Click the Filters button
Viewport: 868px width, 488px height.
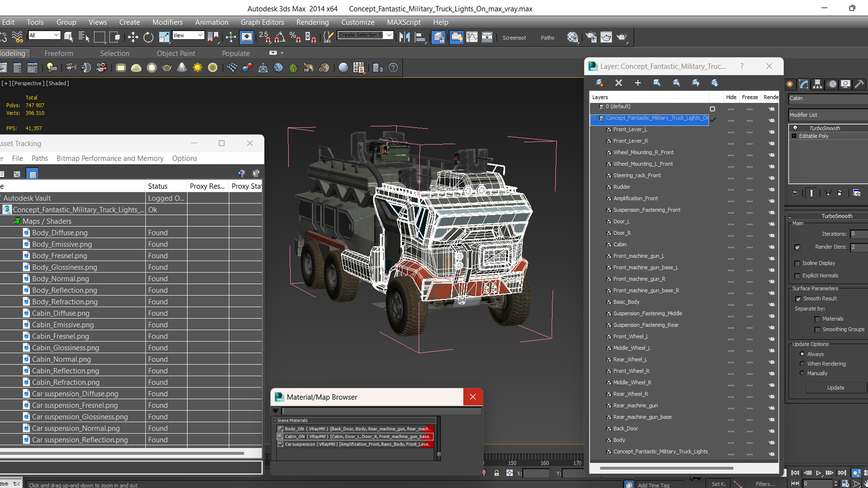765,484
